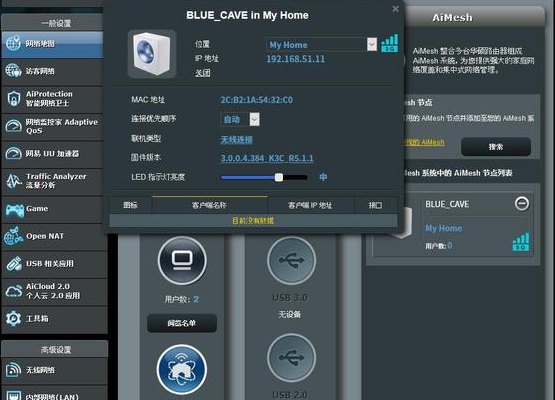Click the Game controller icon
Image resolution: width=555 pixels, height=400 pixels.
(15, 210)
